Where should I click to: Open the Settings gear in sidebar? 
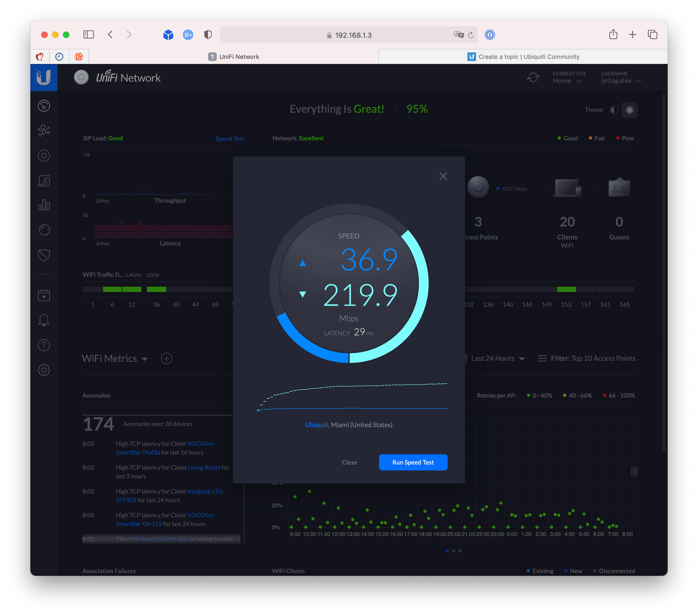(x=44, y=370)
